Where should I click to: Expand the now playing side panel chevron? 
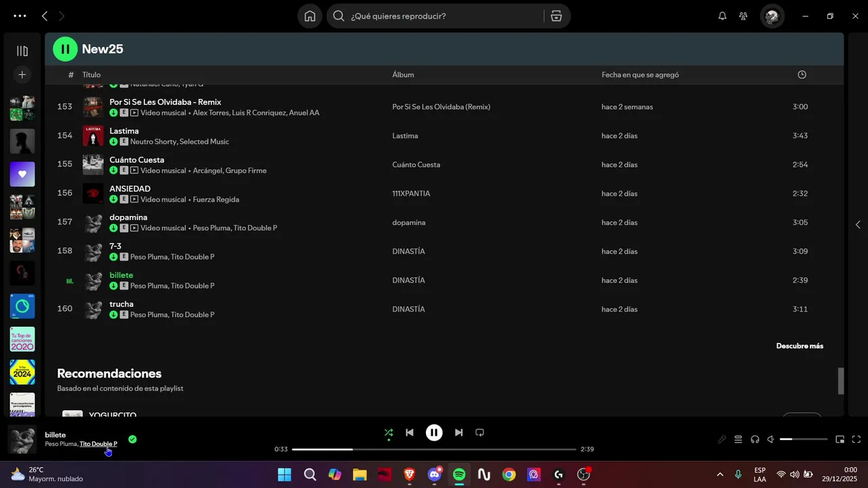tap(858, 224)
